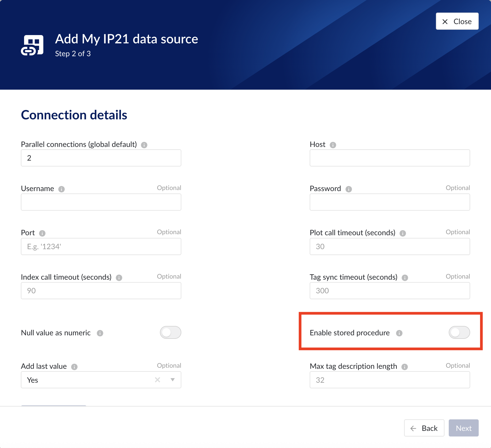This screenshot has height=448, width=491.
Task: Click into the Port text field
Action: pyautogui.click(x=101, y=246)
